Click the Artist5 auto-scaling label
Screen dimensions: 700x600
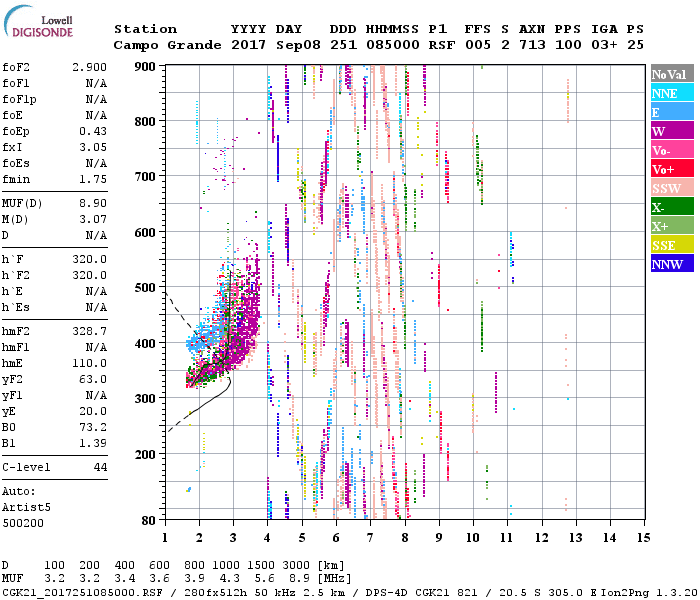[26, 508]
